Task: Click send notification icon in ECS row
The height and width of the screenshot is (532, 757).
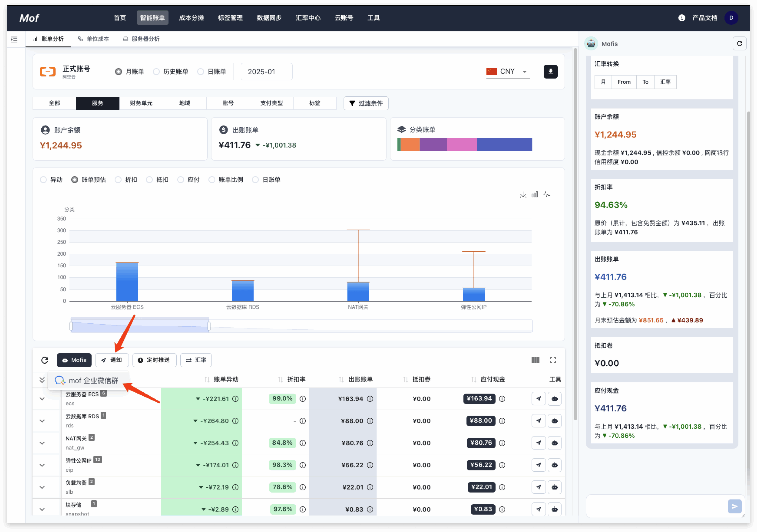Action: (538, 399)
